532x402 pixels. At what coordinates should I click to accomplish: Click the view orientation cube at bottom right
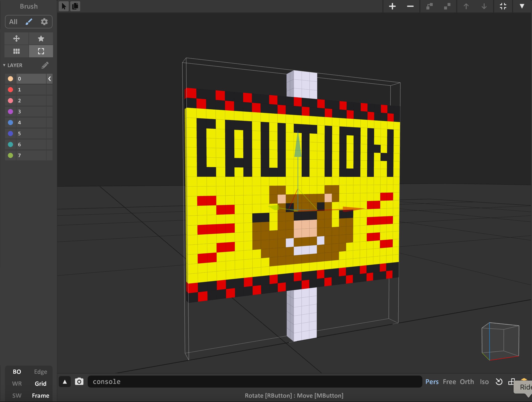coord(500,341)
